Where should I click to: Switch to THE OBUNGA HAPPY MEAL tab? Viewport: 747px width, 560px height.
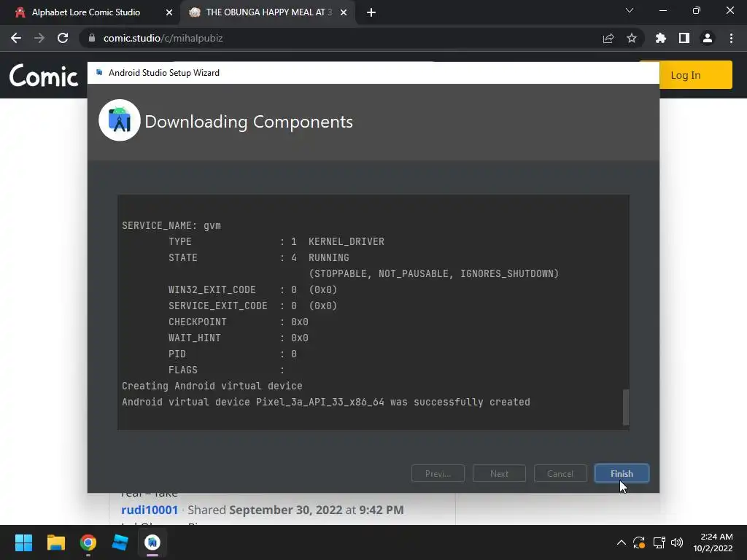268,12
